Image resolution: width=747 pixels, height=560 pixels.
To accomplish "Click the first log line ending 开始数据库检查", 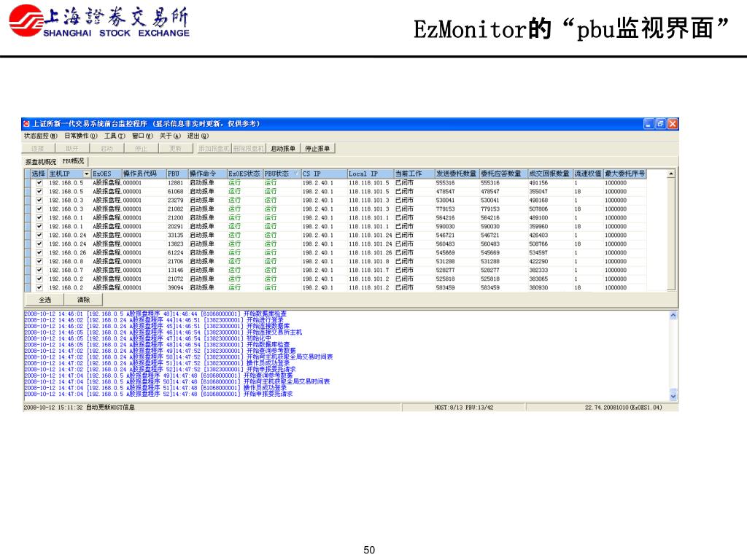I will 155,314.
